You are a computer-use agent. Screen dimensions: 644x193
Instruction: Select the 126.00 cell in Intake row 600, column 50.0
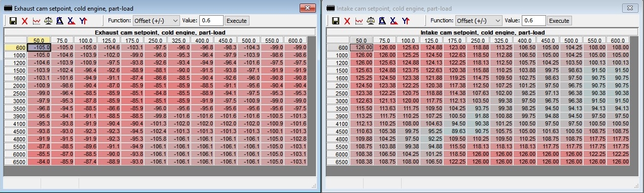tap(362, 48)
